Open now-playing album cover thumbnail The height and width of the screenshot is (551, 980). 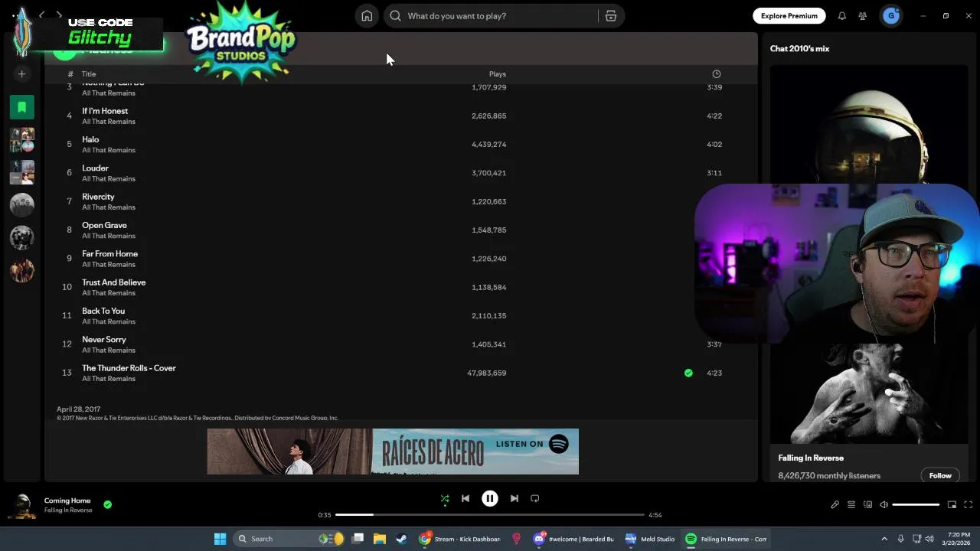pyautogui.click(x=22, y=505)
